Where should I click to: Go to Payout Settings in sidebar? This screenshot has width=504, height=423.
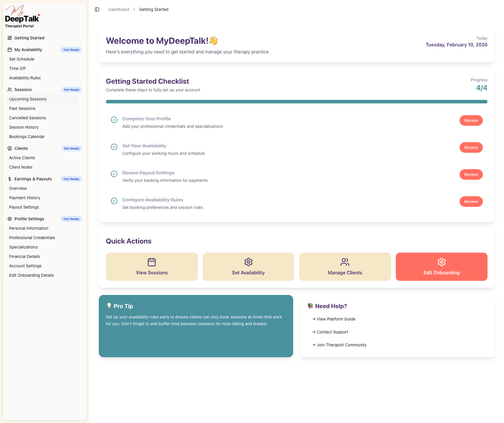coord(24,207)
